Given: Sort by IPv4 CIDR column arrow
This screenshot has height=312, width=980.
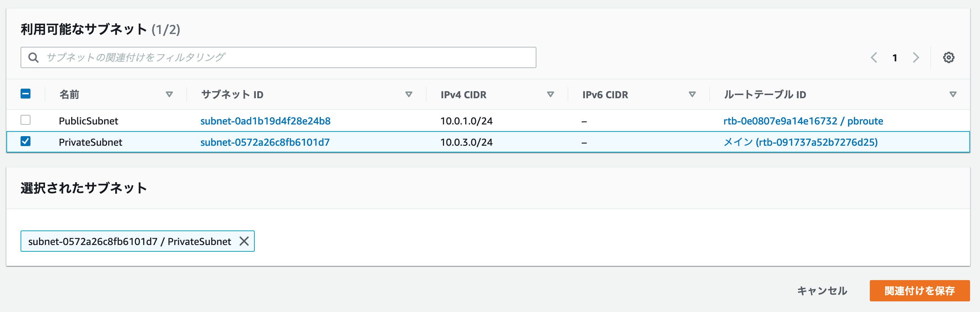Looking at the screenshot, I should click(x=550, y=94).
